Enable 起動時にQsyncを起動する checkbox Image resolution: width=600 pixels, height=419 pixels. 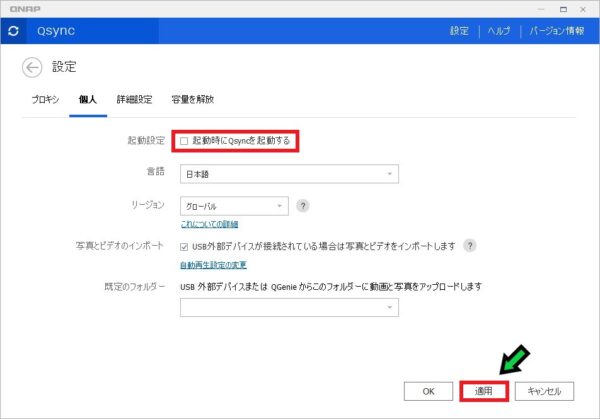(184, 141)
